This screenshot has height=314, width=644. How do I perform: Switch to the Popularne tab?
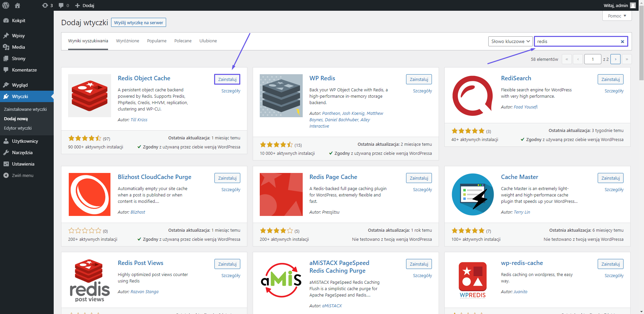coord(156,41)
